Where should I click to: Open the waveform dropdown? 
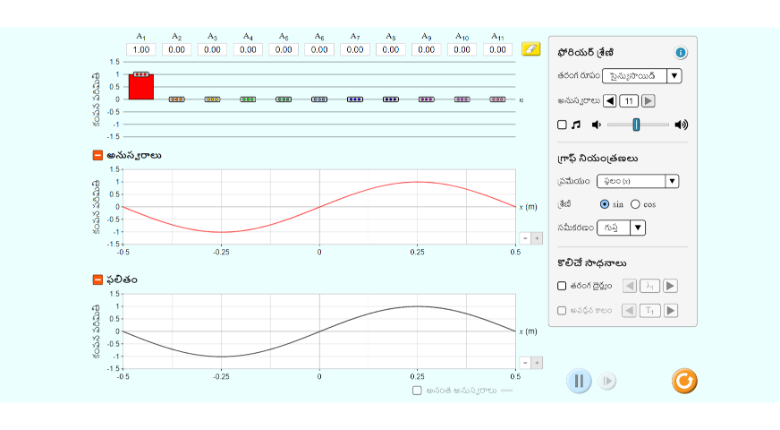click(642, 76)
